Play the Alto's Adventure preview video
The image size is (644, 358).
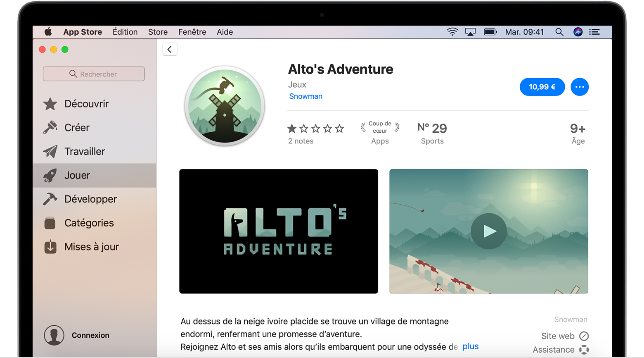489,231
